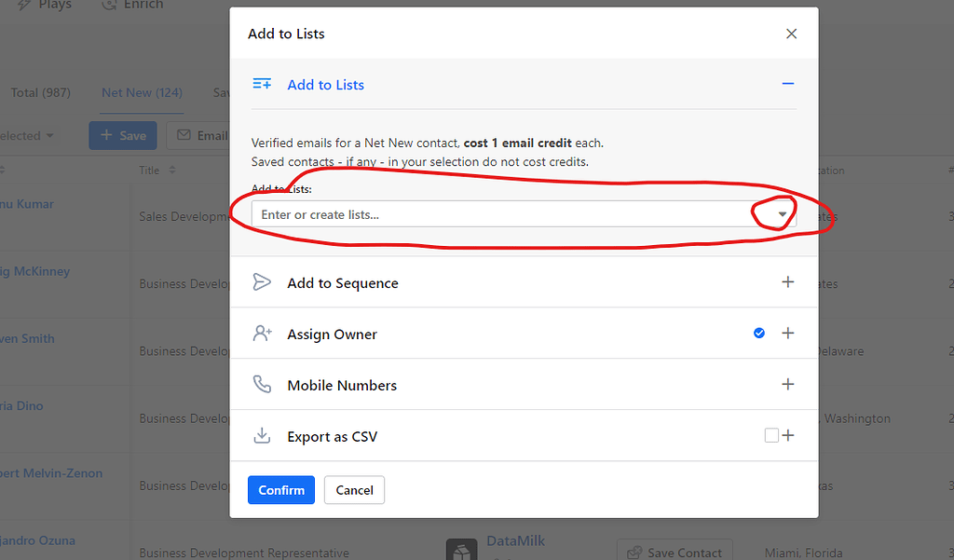Click the Confirm button
Viewport: 954px width, 560px height.
[280, 489]
